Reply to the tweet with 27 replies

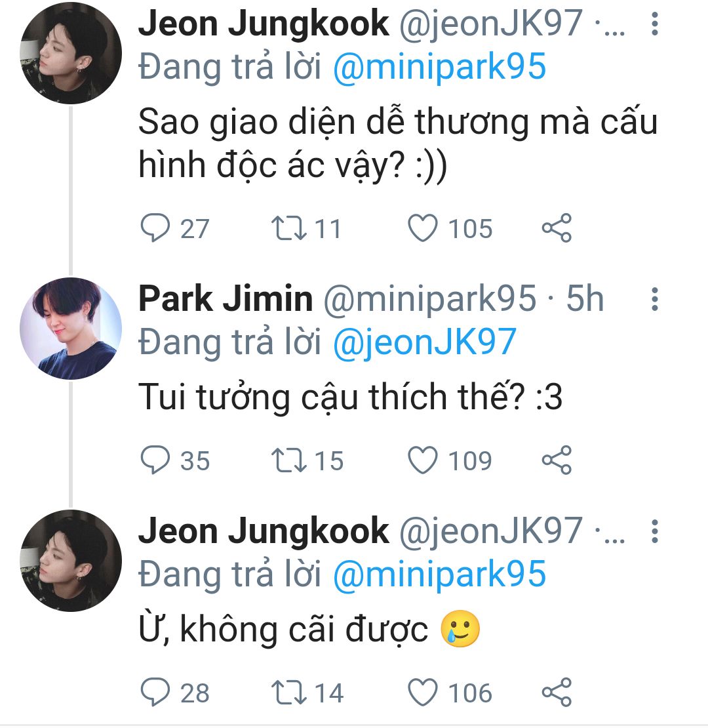point(155,228)
